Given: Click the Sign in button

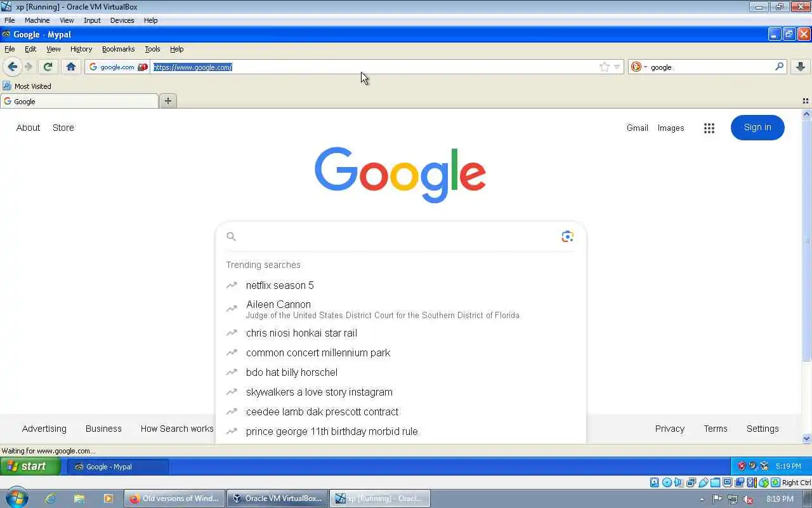Looking at the screenshot, I should coord(757,128).
